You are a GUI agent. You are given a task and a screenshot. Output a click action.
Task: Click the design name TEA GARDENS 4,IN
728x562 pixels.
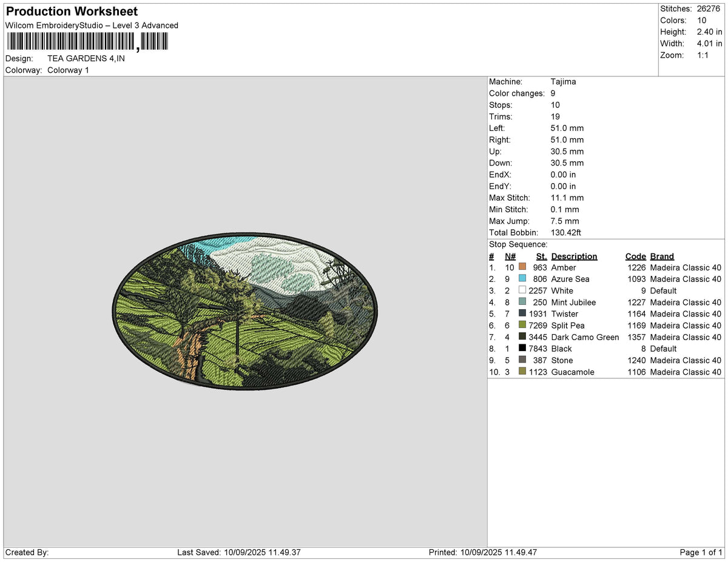(86, 58)
